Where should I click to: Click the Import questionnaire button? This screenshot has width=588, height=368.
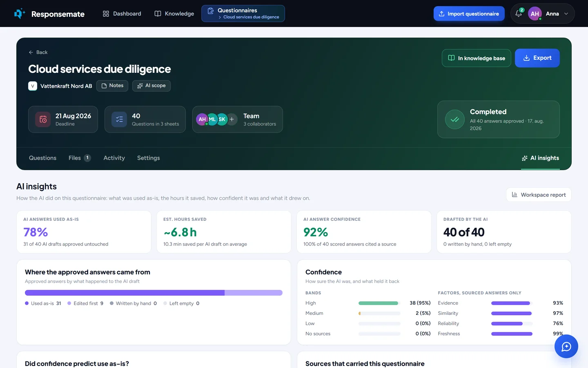pos(469,13)
